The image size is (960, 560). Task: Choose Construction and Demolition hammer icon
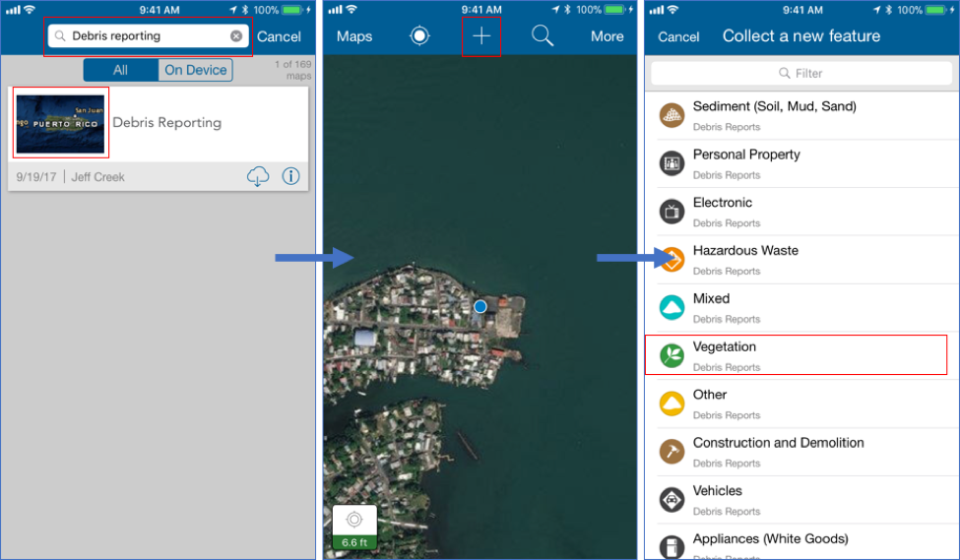pyautogui.click(x=672, y=452)
